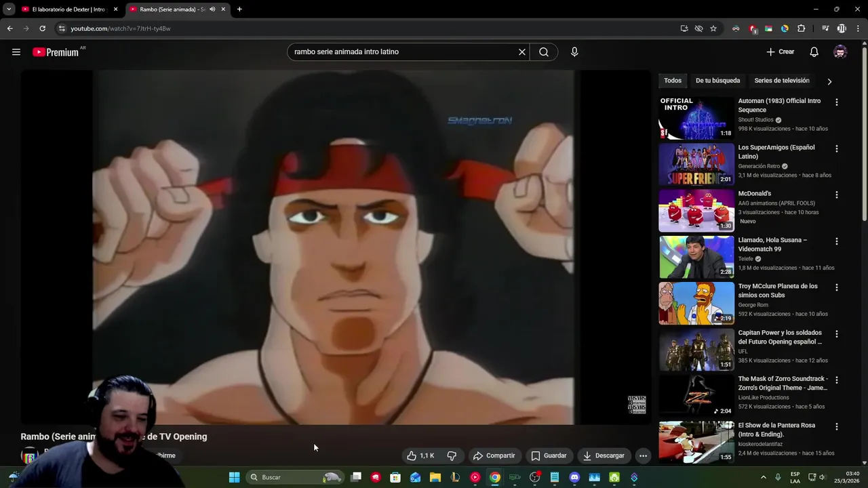The width and height of the screenshot is (868, 488).
Task: Open options menu for Automan video
Action: pos(836,102)
